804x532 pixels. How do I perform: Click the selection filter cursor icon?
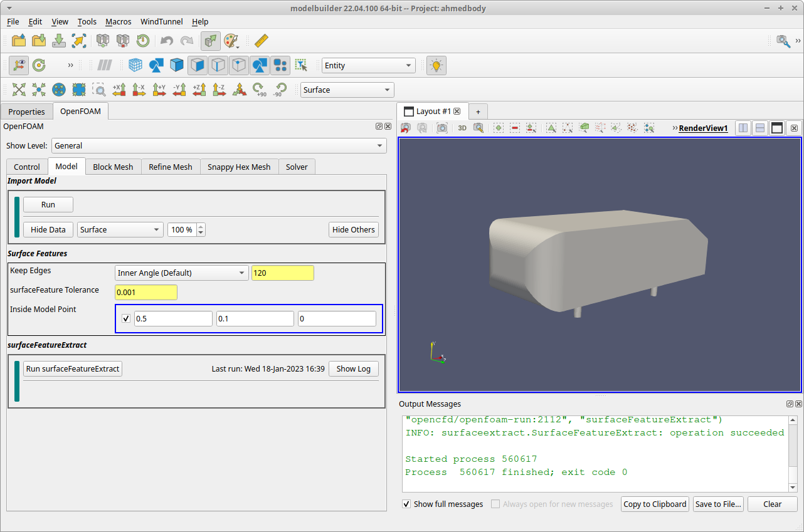(301, 65)
